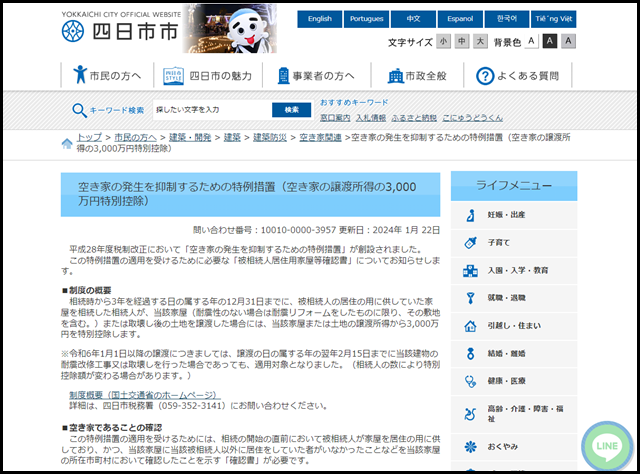Go to 空き家関連 in breadcrumb

(320, 137)
